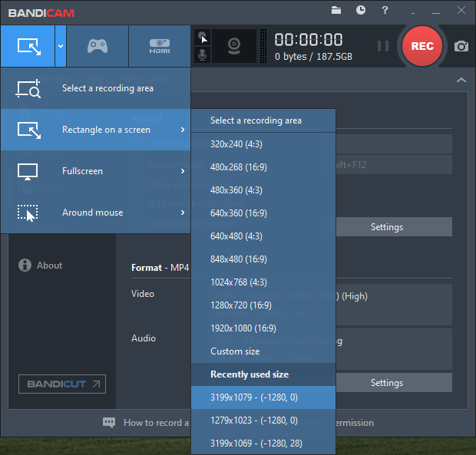Toggle the Pause Hotkey checkbox
Viewport: 476px width, 455px height.
pyautogui.click(x=137, y=165)
